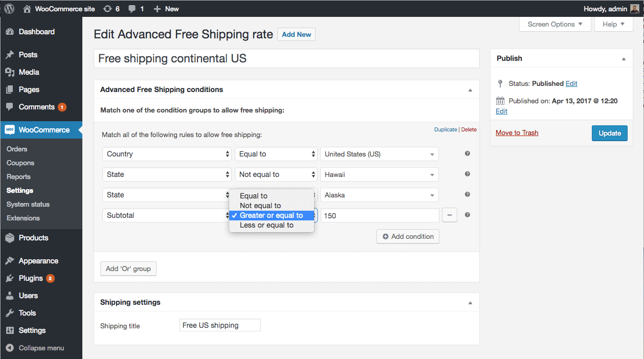Remove the Subtotal condition with minus button
Screen dimensions: 644x359
coord(449,215)
